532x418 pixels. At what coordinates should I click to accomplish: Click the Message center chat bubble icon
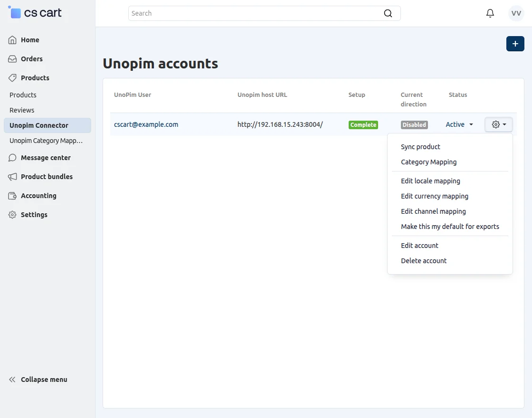click(x=12, y=158)
